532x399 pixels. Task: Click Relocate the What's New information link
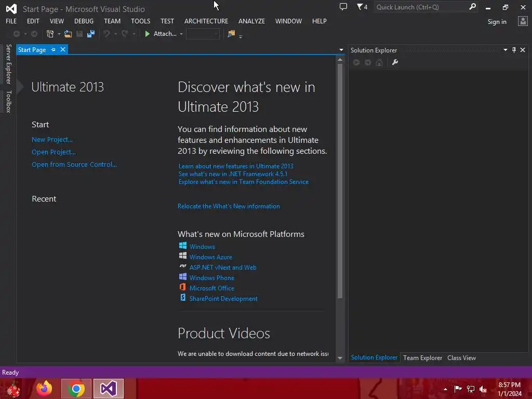point(229,206)
